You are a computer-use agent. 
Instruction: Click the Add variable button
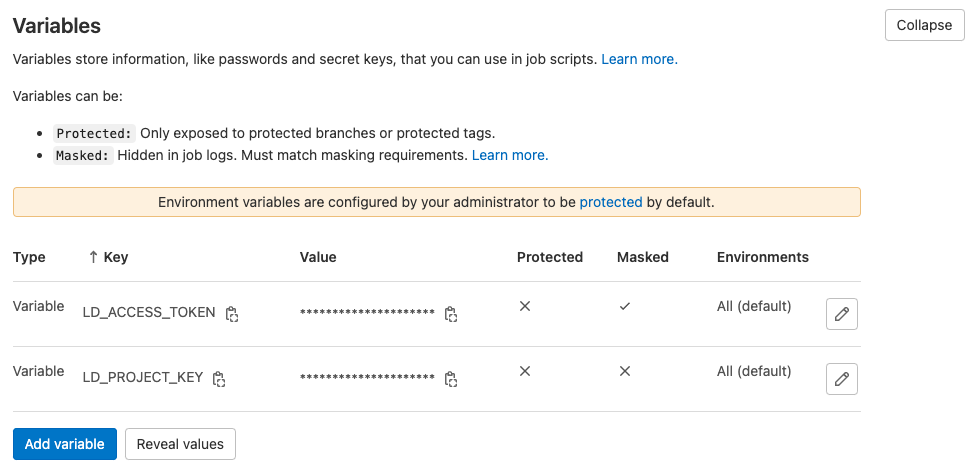pos(65,444)
